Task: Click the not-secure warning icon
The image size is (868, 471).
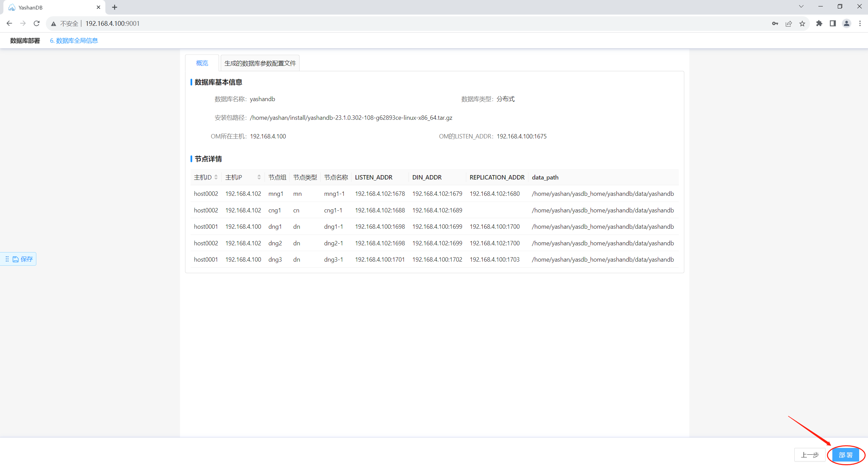Action: pyautogui.click(x=54, y=24)
